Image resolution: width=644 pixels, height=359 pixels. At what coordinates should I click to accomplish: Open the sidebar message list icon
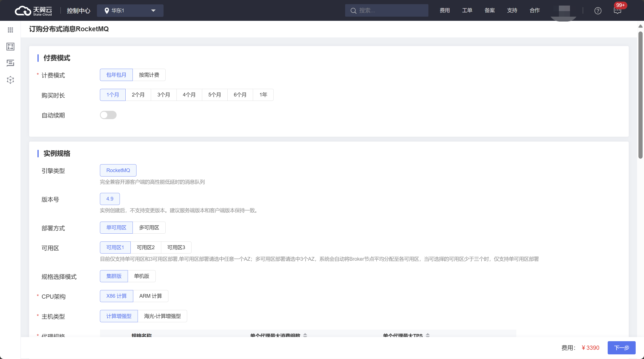click(10, 63)
